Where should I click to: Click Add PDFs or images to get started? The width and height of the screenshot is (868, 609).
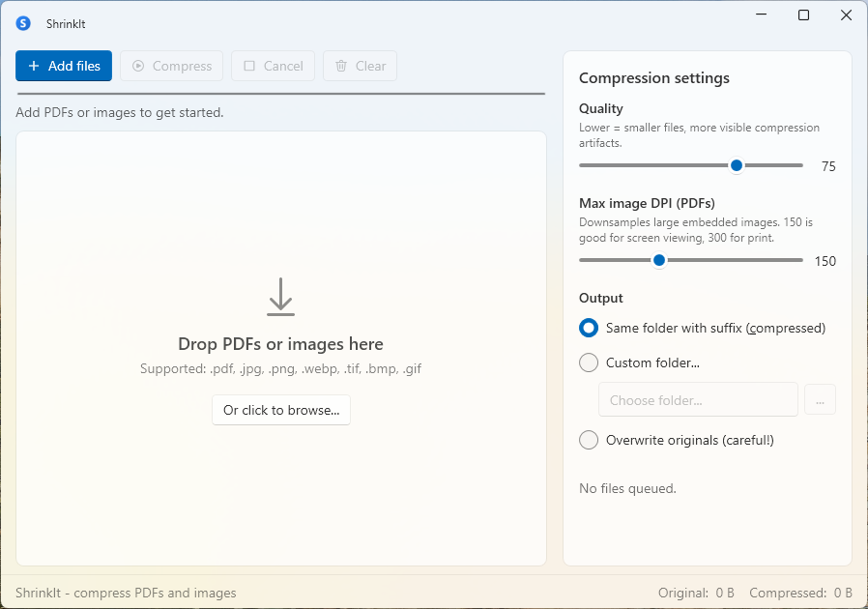coord(120,112)
